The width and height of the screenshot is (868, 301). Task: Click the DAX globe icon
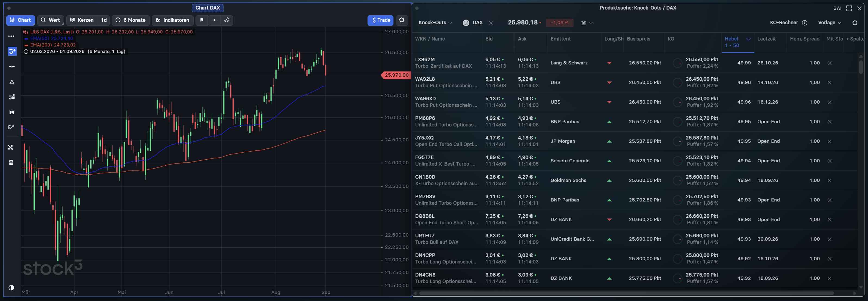coord(466,23)
